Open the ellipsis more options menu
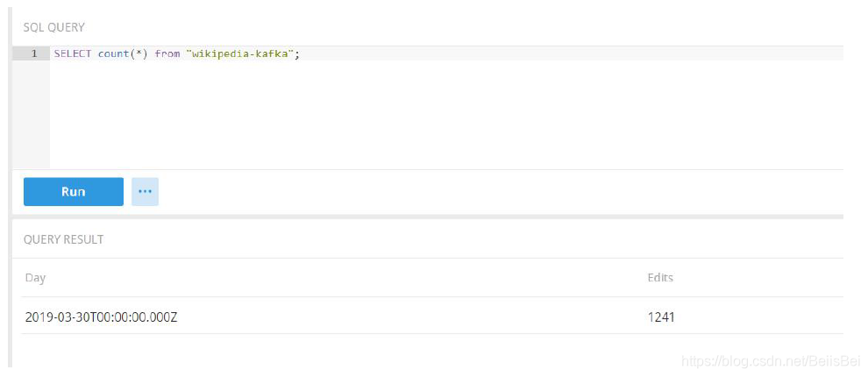 pyautogui.click(x=145, y=191)
